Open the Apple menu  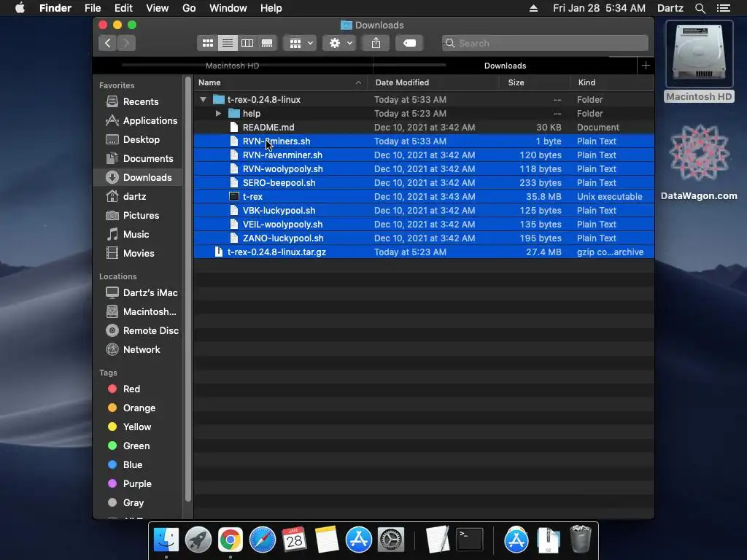(20, 8)
